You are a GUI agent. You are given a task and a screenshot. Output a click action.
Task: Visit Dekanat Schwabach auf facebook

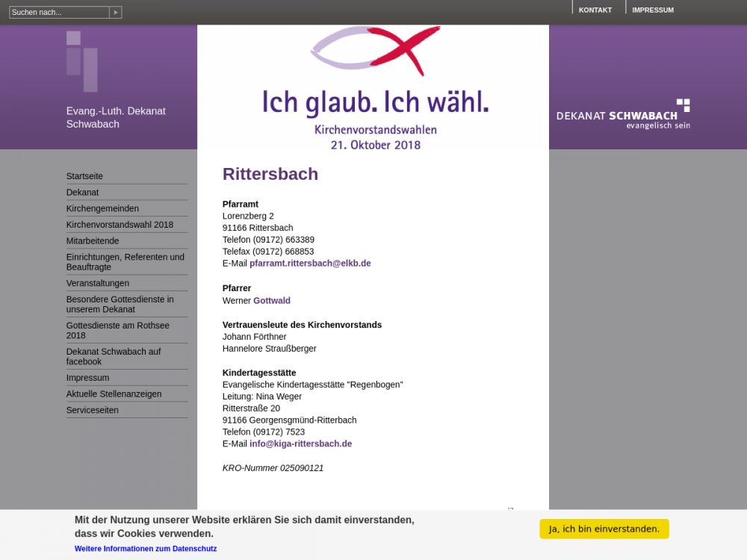click(x=114, y=357)
